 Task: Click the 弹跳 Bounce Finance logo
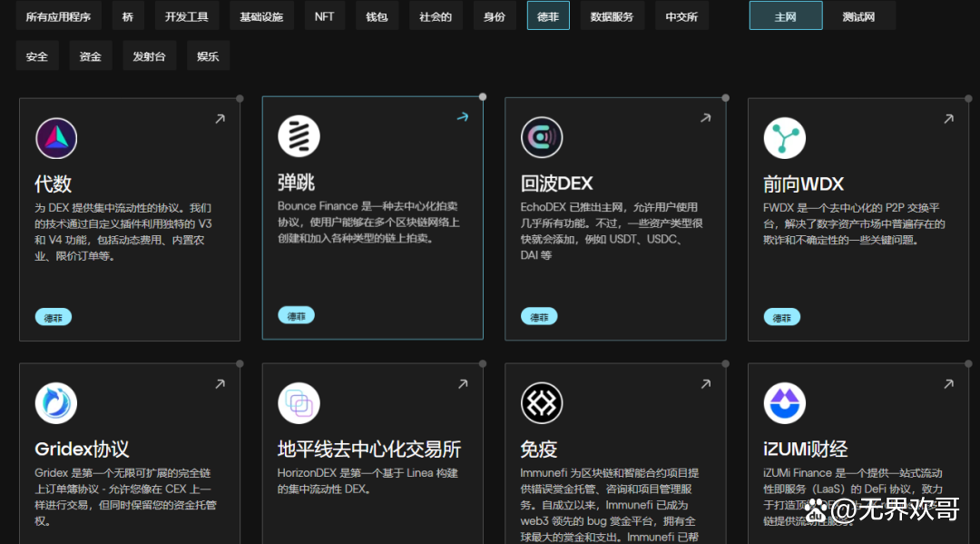299,136
